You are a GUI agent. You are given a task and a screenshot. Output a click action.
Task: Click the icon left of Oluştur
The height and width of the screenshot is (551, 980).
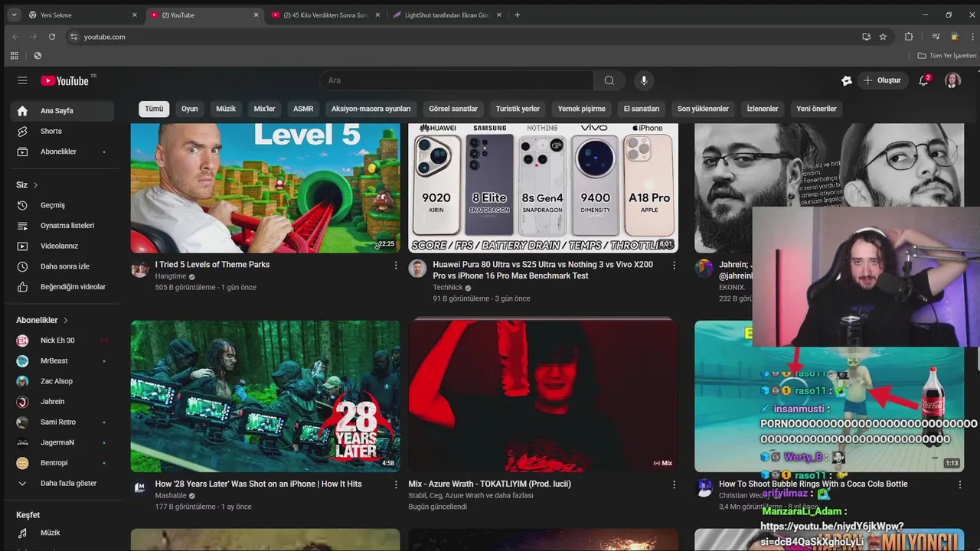click(x=846, y=80)
